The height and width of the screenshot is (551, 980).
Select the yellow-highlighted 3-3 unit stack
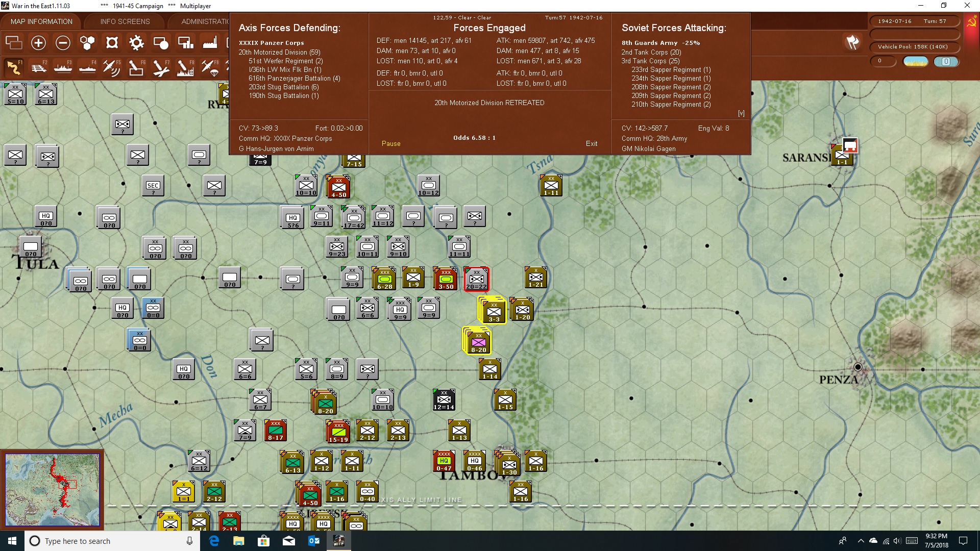click(494, 311)
